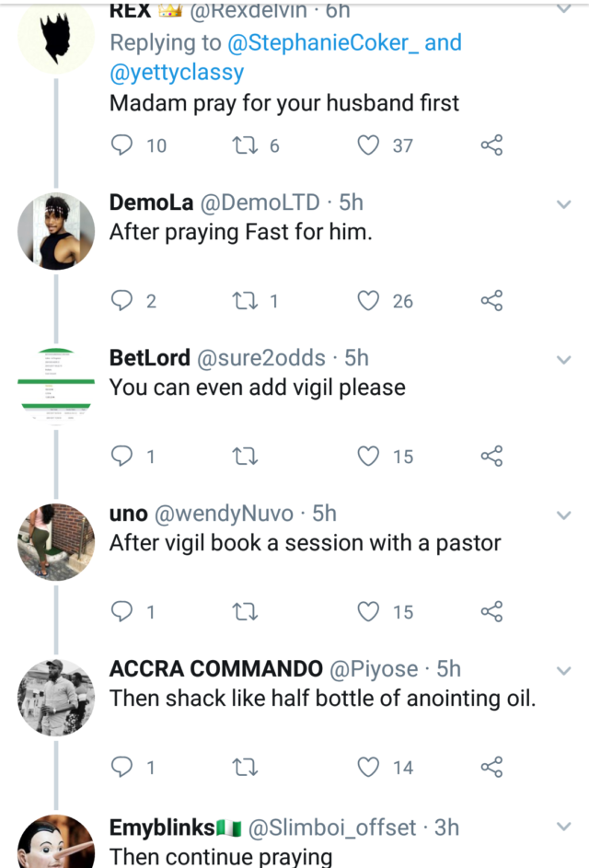
Task: Open options chevron on DemoLa's tweet
Action: pyautogui.click(x=564, y=203)
